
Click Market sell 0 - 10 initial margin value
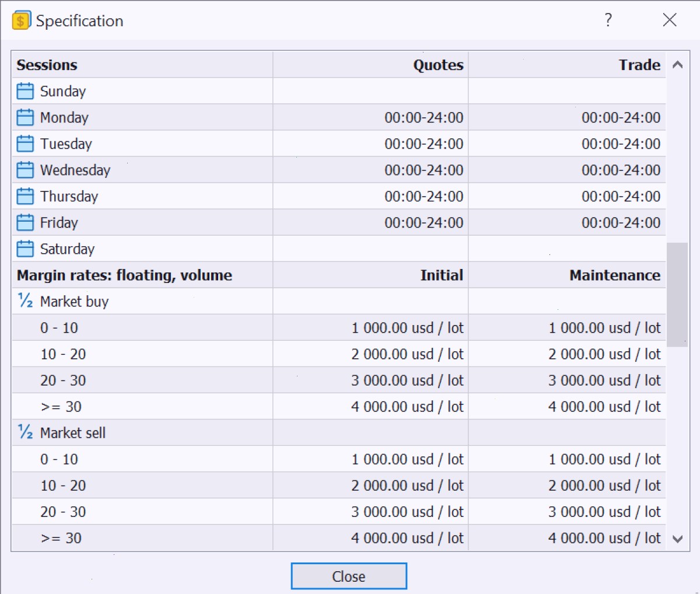click(x=407, y=459)
